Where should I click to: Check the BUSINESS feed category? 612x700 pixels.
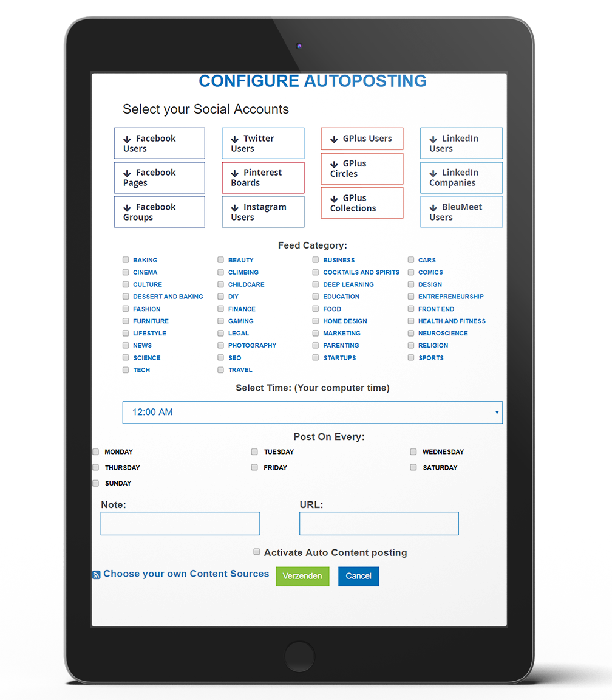coord(316,260)
